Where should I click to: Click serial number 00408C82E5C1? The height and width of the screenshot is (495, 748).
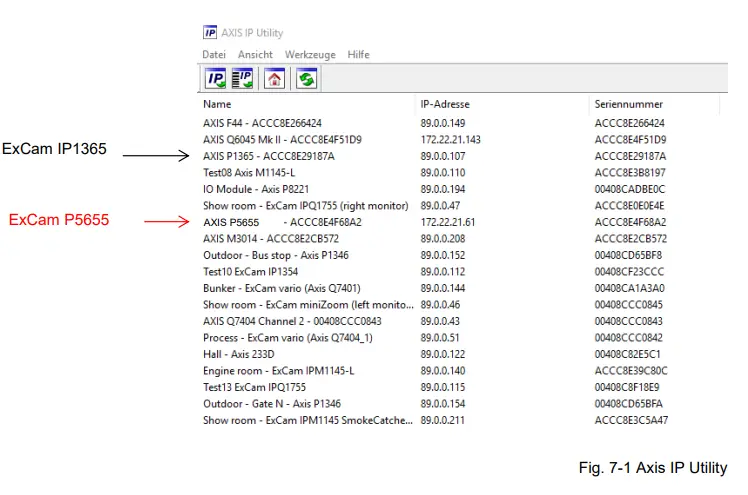click(627, 354)
